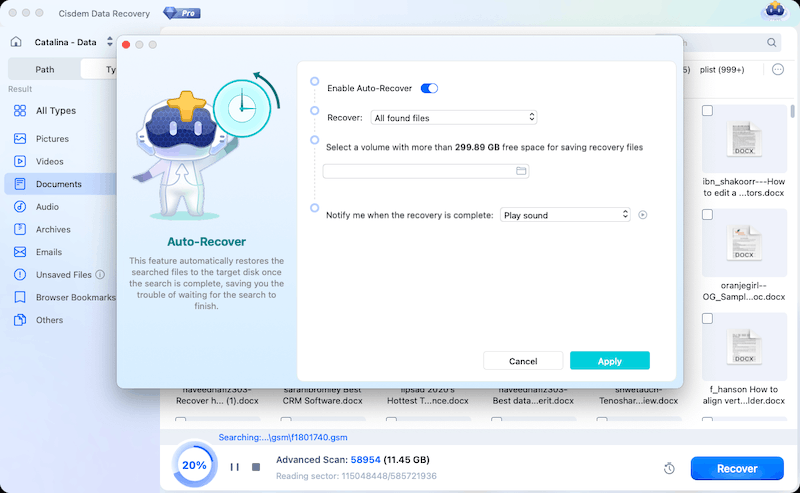Viewport: 800px width, 493px height.
Task: Select the Documents category
Action: click(x=59, y=184)
